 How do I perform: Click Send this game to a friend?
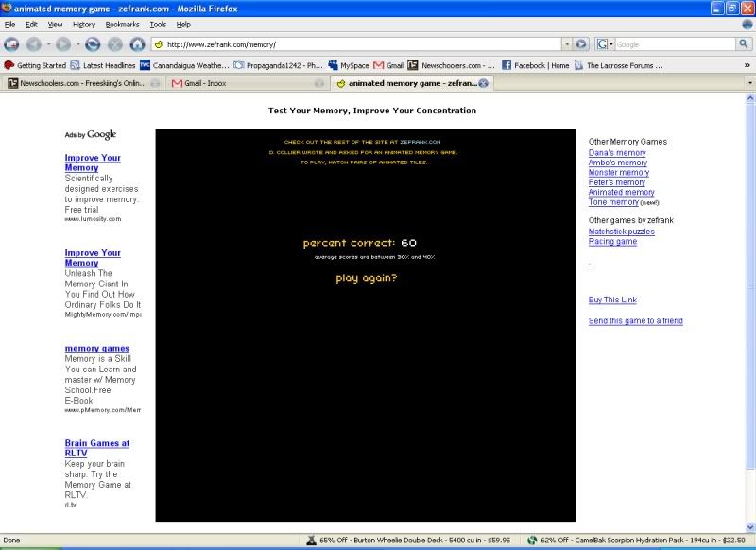click(x=635, y=321)
